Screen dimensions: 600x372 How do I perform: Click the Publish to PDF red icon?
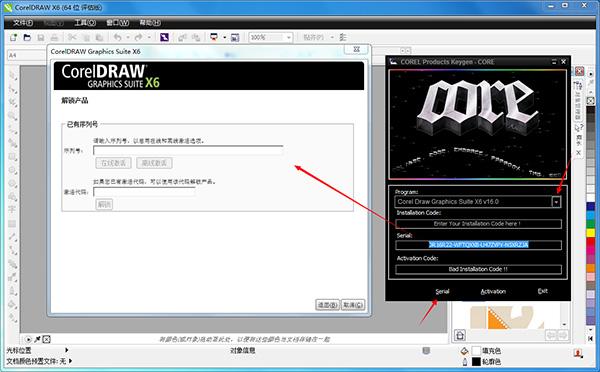214,37
